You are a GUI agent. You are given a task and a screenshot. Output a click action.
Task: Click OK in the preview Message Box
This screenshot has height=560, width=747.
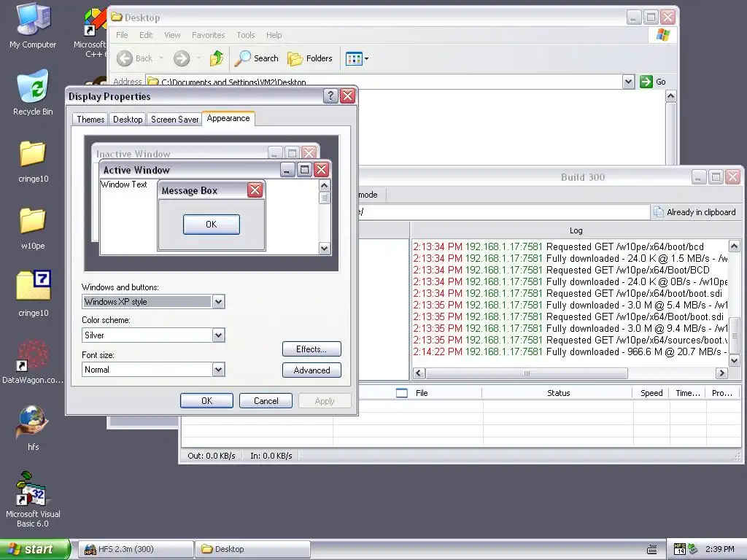pos(211,225)
